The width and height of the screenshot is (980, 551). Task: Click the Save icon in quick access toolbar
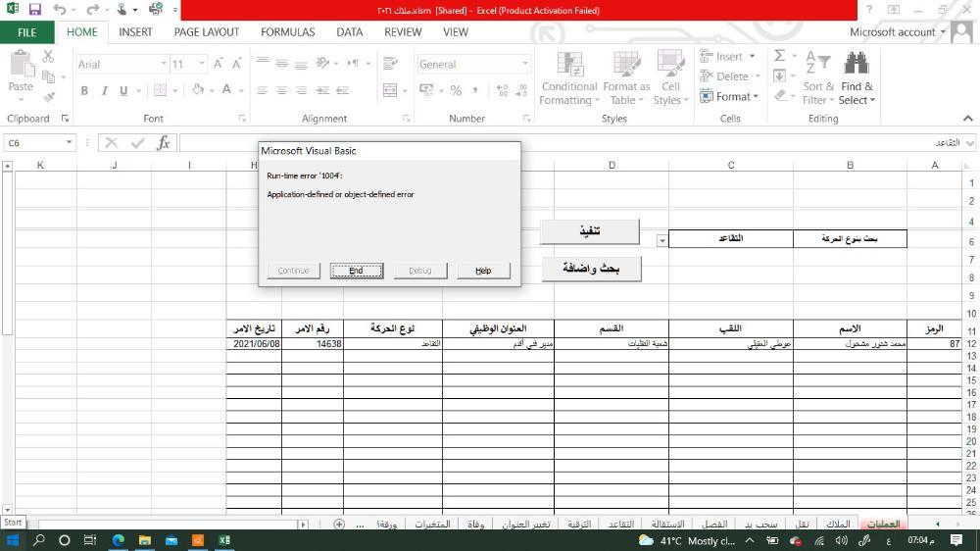click(35, 10)
